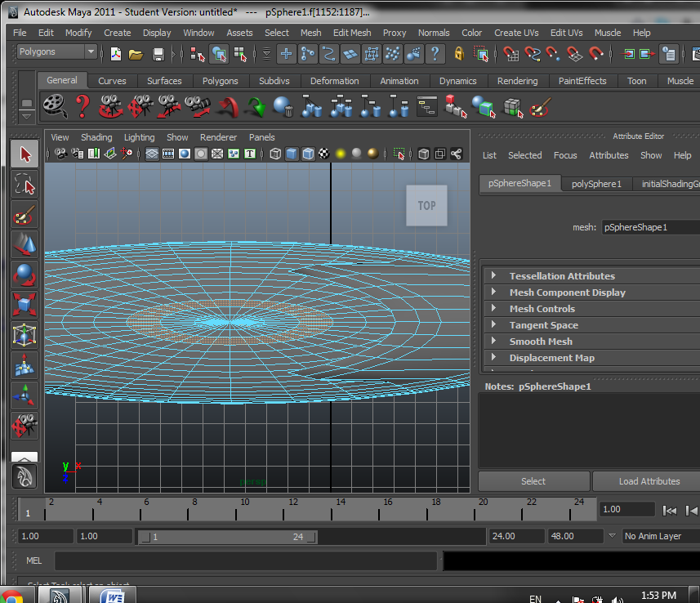Choose the Universal Manipulator tool
Screen dimensions: 700x603
[x=25, y=336]
